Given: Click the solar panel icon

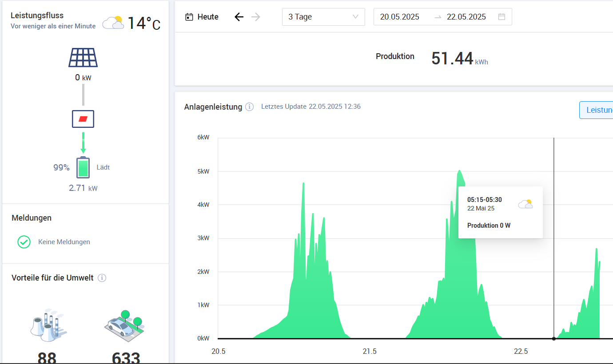Looking at the screenshot, I should [83, 58].
